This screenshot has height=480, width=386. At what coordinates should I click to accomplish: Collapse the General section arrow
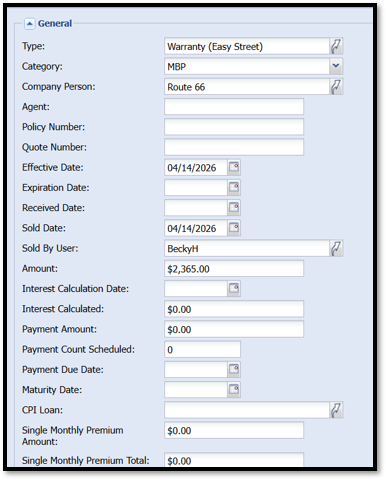pyautogui.click(x=29, y=24)
